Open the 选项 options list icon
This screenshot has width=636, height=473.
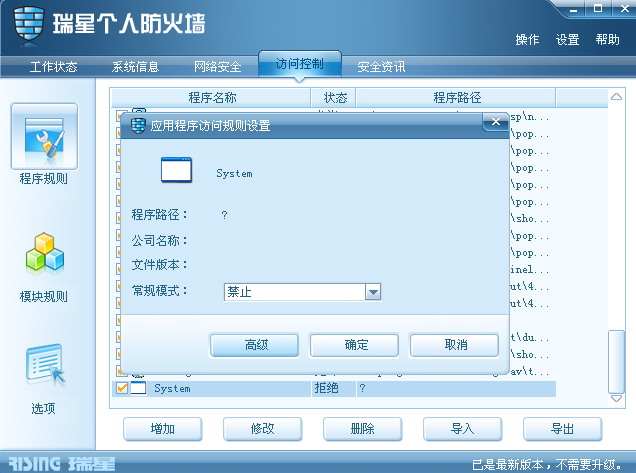(45, 364)
